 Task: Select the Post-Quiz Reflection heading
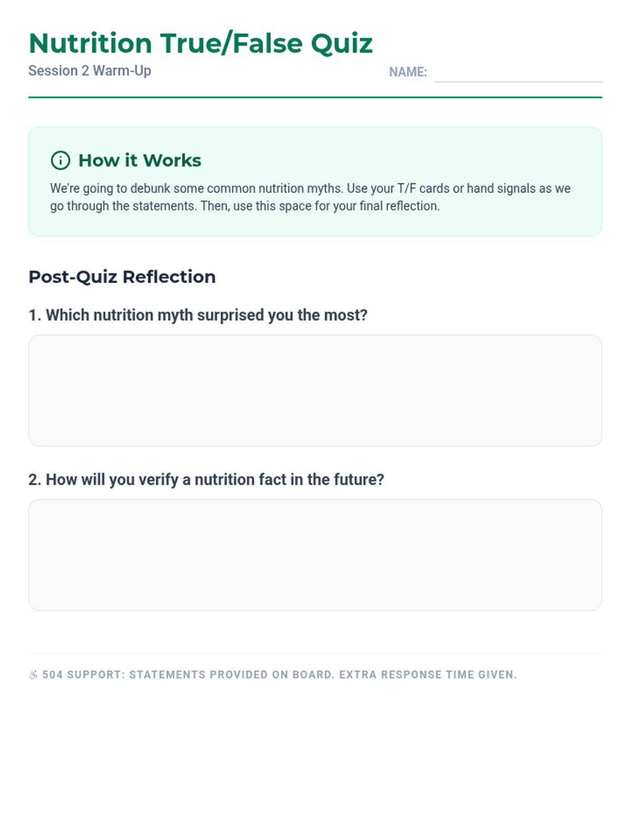pos(122,277)
